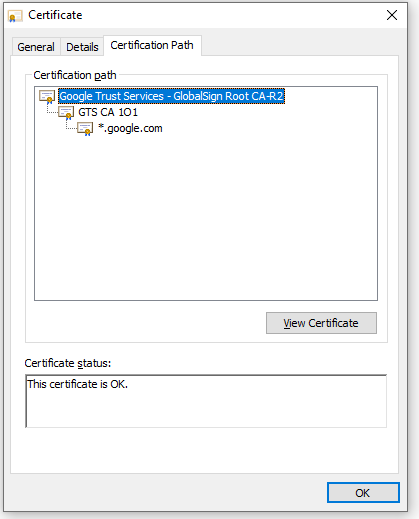
Task: Close the Certificate dialog with X
Action: click(392, 15)
